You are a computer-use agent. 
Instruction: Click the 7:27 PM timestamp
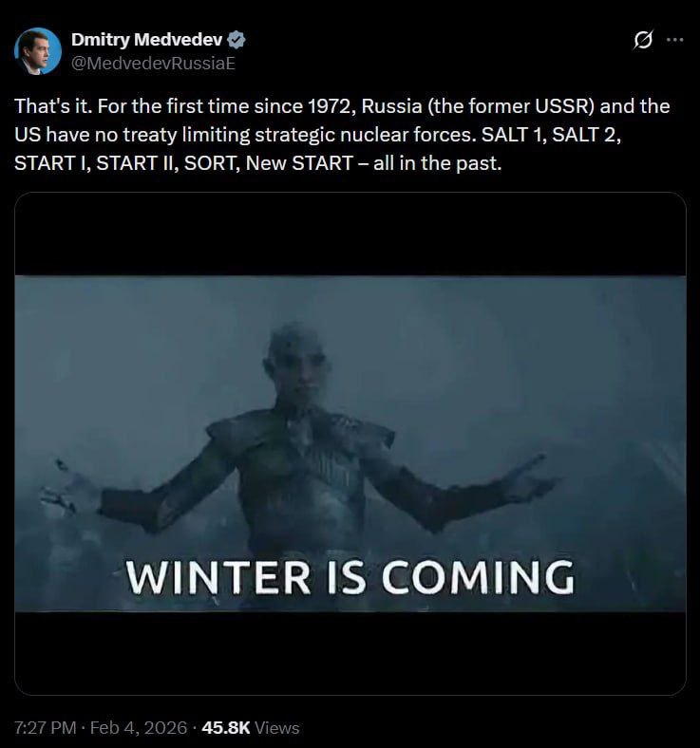pyautogui.click(x=46, y=727)
